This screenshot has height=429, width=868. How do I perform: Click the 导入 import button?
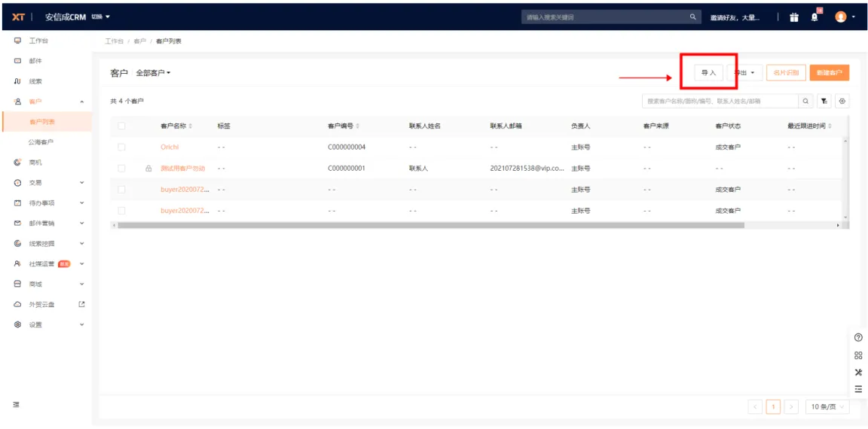tap(708, 72)
